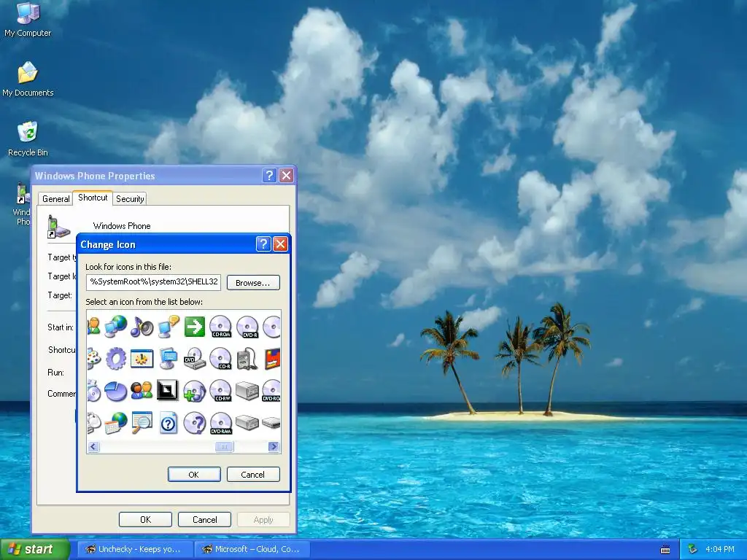Choose the monitor with keyboard grid icon
The height and width of the screenshot is (560, 747).
point(169,359)
